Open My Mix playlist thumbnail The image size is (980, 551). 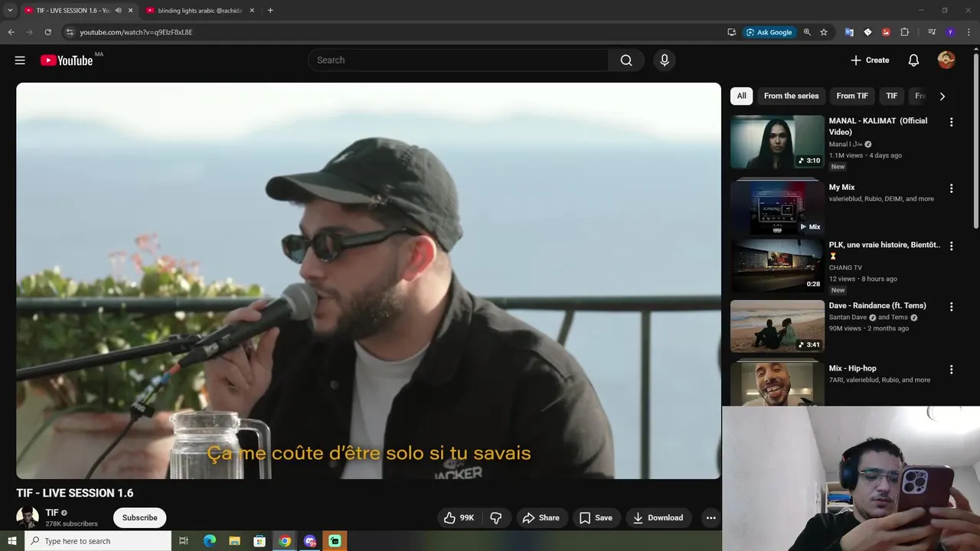pyautogui.click(x=777, y=207)
